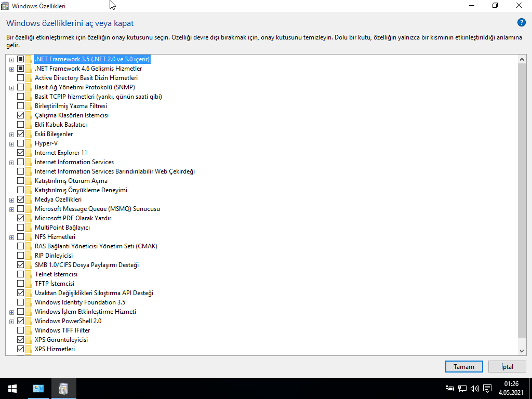This screenshot has width=532, height=399.
Task: Expand .NET Framework 4.6 Gelişmiş Hizmetler
Action: coord(11,69)
